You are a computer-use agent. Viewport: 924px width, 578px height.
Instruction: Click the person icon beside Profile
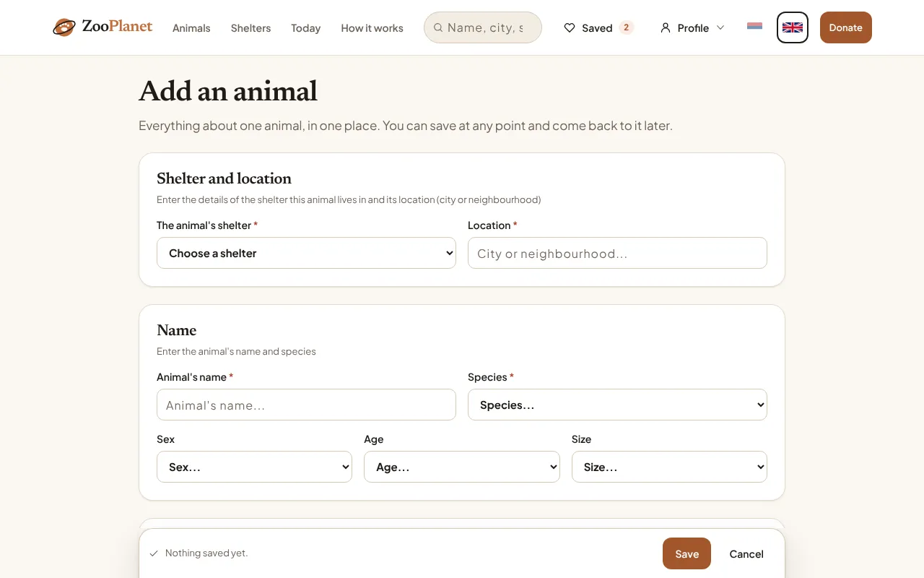666,27
